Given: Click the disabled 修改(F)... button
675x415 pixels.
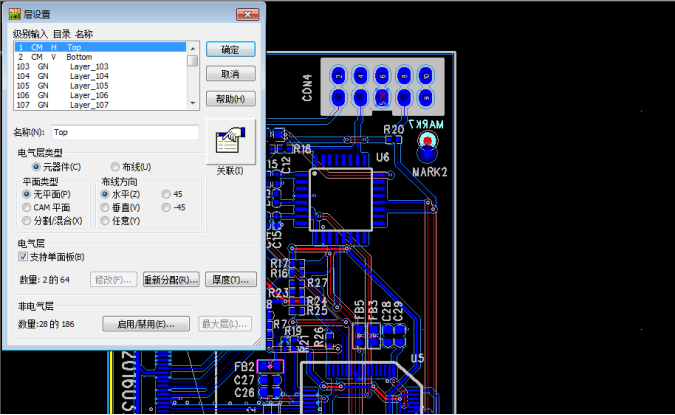Looking at the screenshot, I should tap(114, 280).
